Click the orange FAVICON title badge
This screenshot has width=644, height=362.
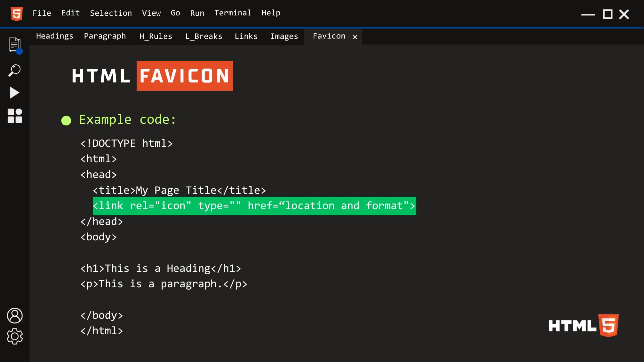(185, 76)
